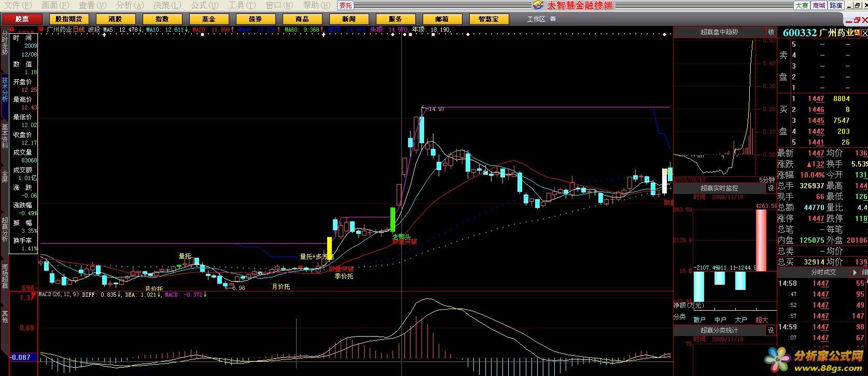This screenshot has height=376, width=868.
Task: Click the 超赢分类统计 panel header
Action: [720, 330]
